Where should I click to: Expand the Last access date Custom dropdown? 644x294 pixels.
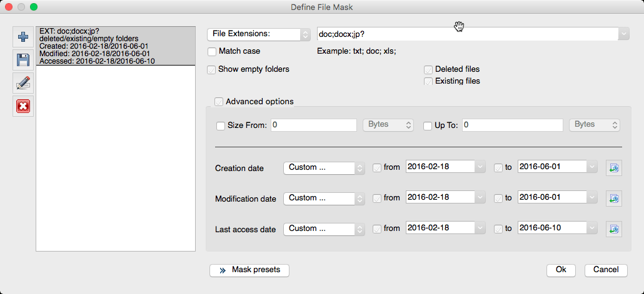point(323,229)
